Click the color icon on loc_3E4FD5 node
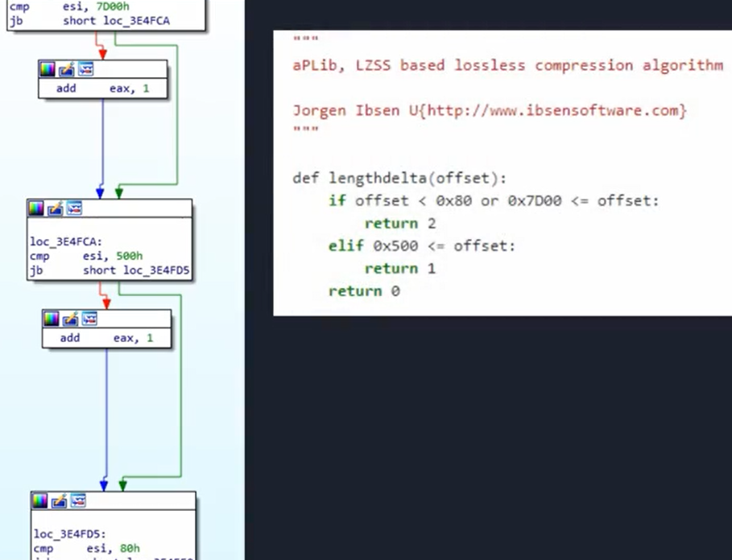732x560 pixels. 40,501
